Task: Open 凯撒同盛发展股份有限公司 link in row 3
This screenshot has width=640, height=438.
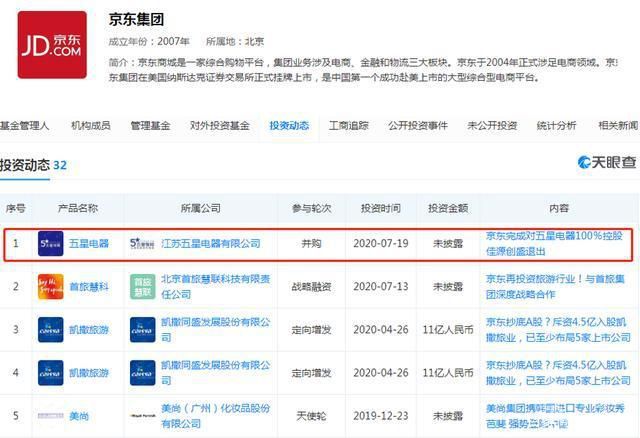Action: point(216,329)
